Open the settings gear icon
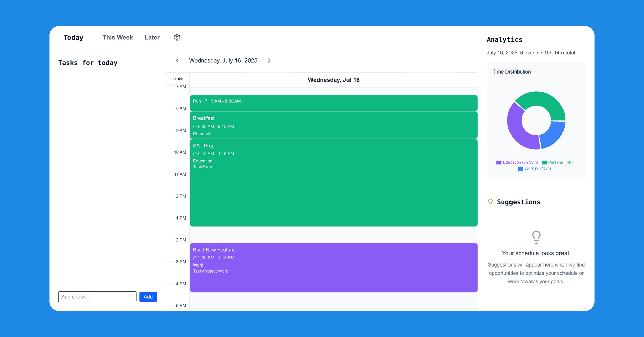Screen dimensions: 644x337 tap(177, 37)
